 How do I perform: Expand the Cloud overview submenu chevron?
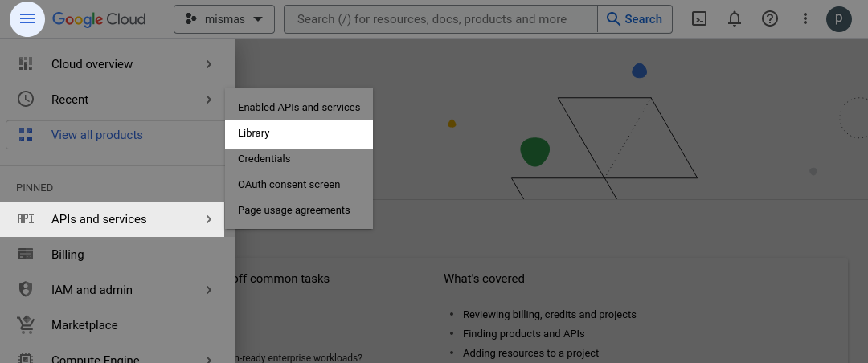[x=209, y=64]
